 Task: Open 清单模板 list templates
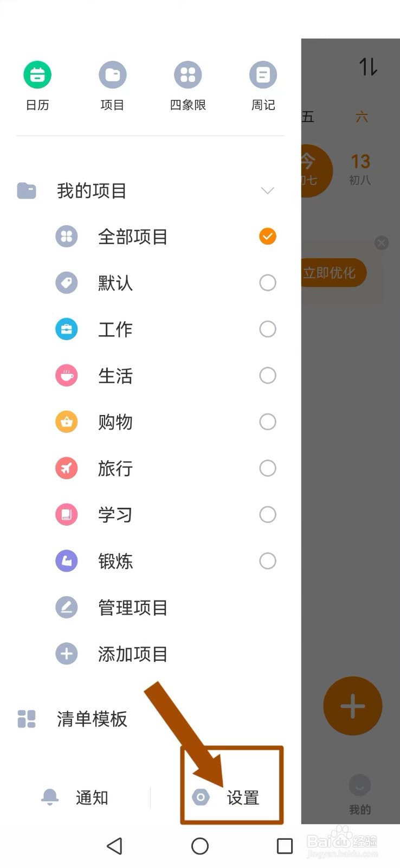(92, 719)
